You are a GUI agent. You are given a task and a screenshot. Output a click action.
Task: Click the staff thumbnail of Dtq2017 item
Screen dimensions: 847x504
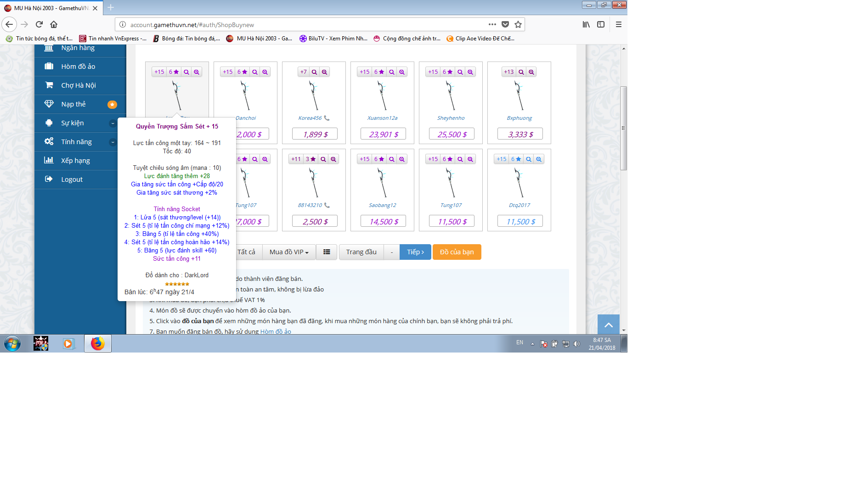click(519, 183)
